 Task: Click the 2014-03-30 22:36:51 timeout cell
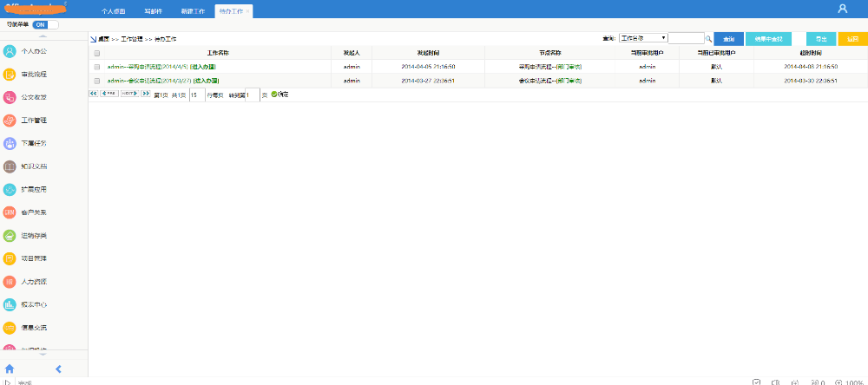point(811,81)
